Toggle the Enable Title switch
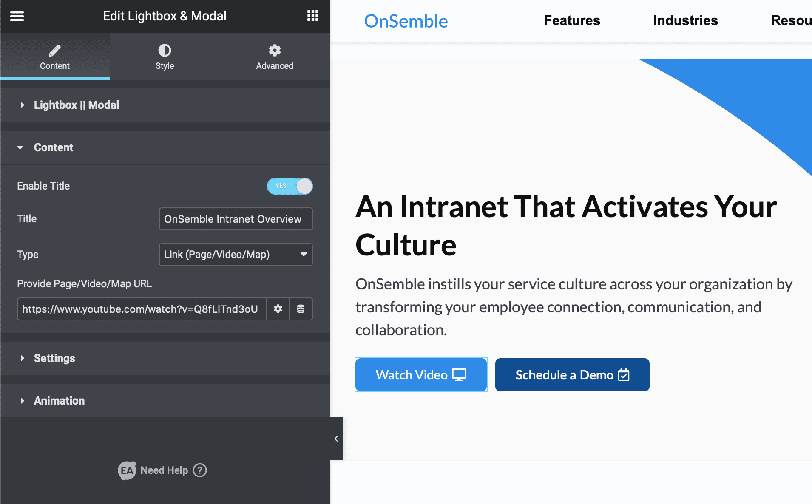 290,186
